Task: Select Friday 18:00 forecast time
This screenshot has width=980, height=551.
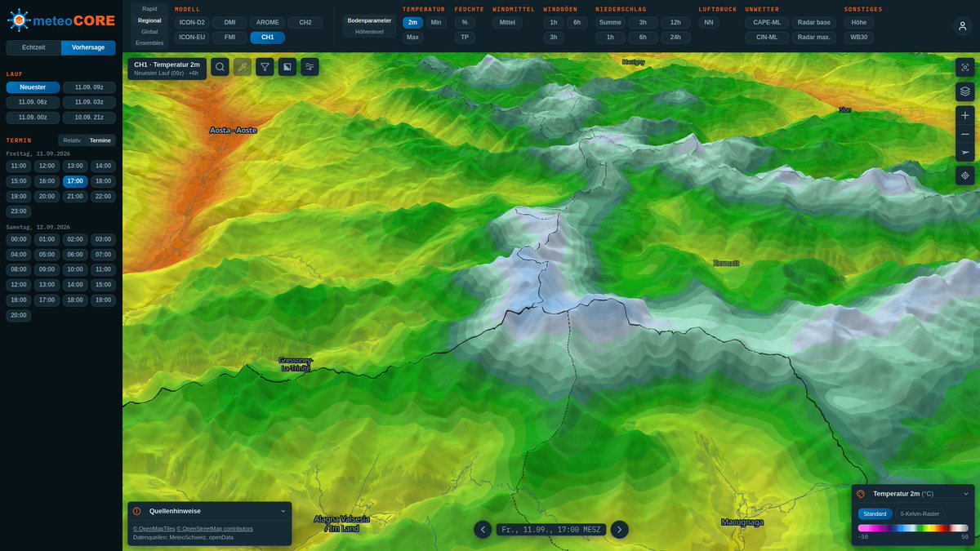Action: [x=103, y=181]
